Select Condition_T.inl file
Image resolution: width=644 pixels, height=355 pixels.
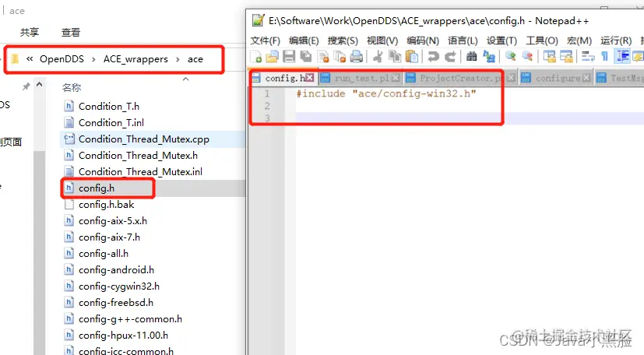[111, 123]
